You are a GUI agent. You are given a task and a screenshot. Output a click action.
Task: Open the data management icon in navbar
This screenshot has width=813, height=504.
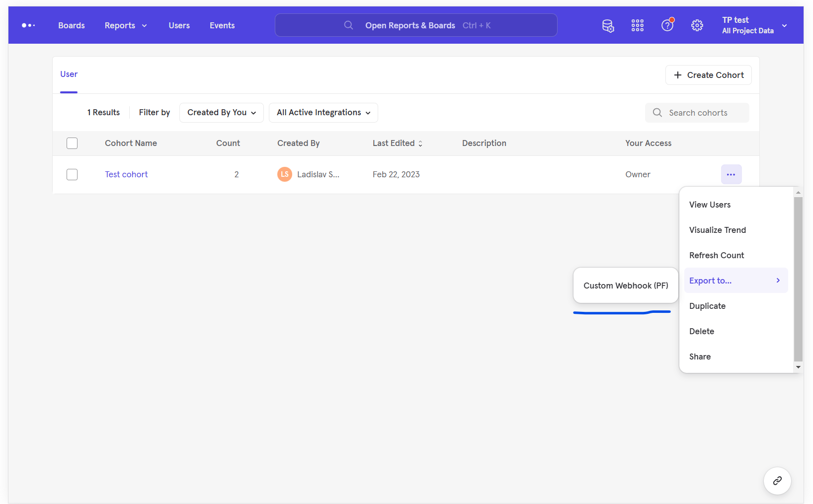pos(608,25)
